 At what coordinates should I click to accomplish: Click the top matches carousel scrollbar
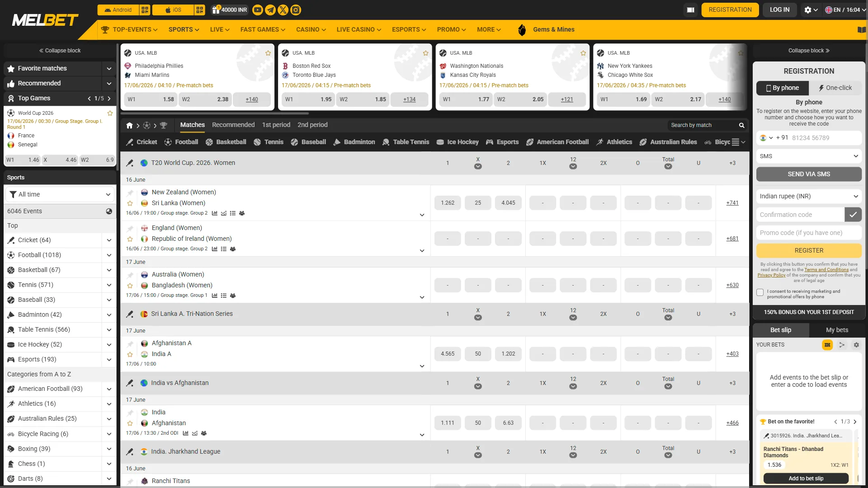215,113
